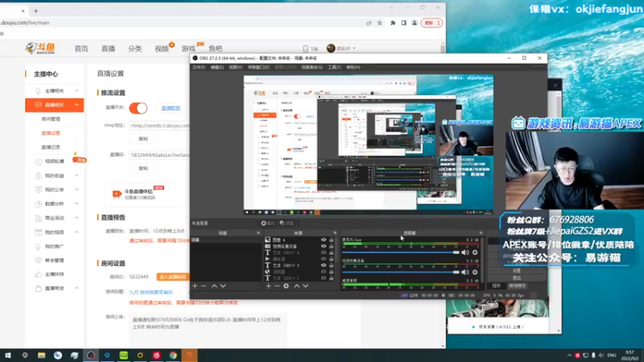Click the rtmp address input field
Screen dimensions: 644x362
coord(159,125)
